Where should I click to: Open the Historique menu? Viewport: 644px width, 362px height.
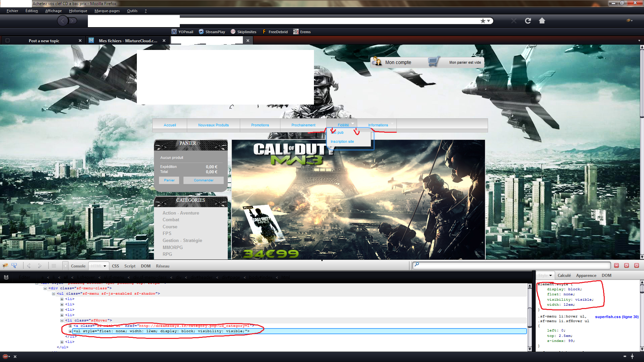pyautogui.click(x=78, y=11)
